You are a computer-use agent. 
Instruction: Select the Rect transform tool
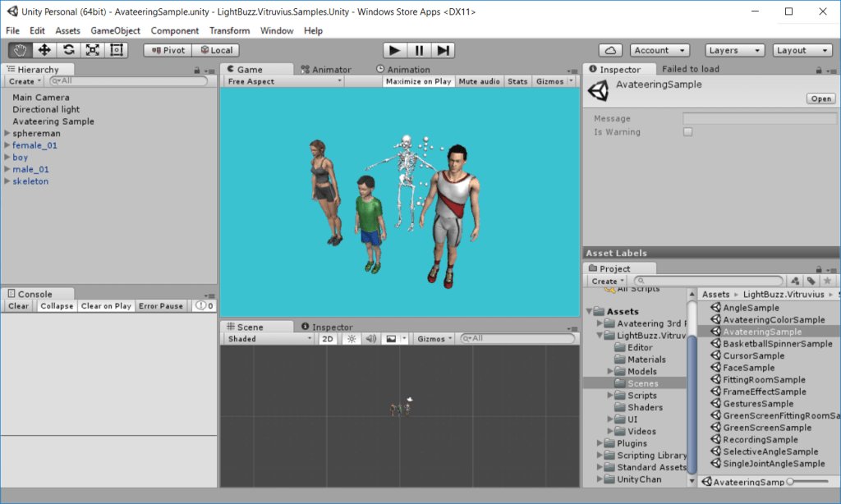(117, 50)
